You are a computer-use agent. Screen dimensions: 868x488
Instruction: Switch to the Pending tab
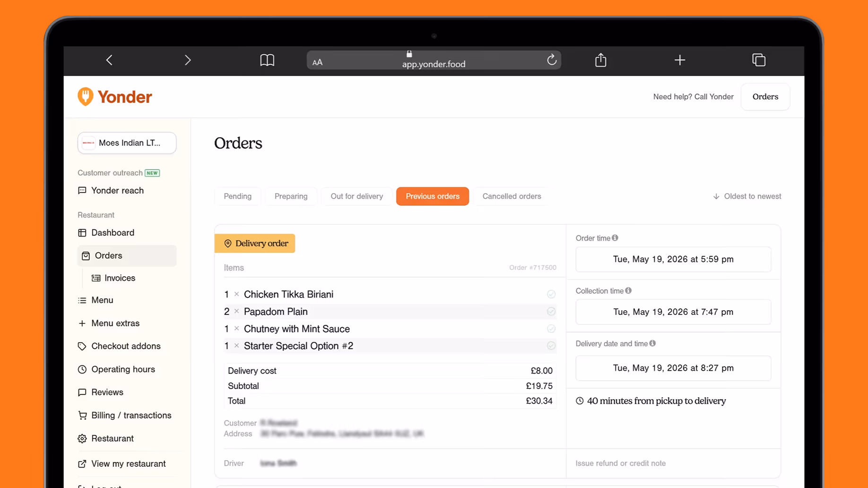(x=237, y=196)
